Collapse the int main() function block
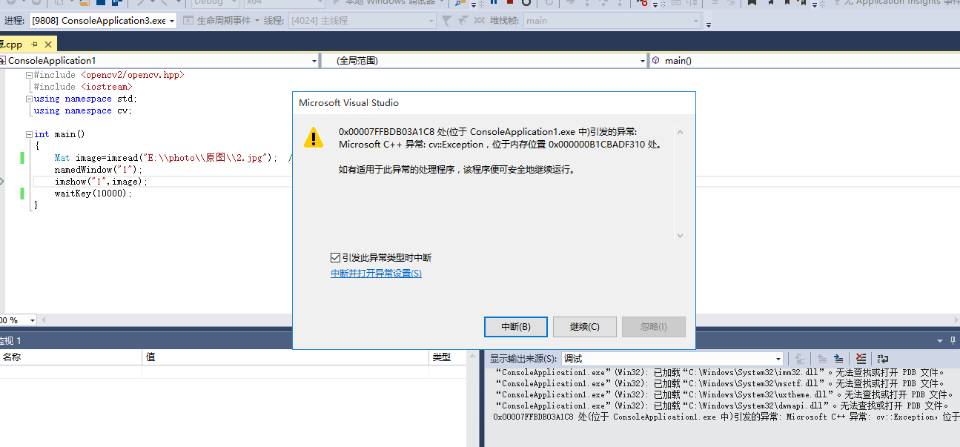 29,134
